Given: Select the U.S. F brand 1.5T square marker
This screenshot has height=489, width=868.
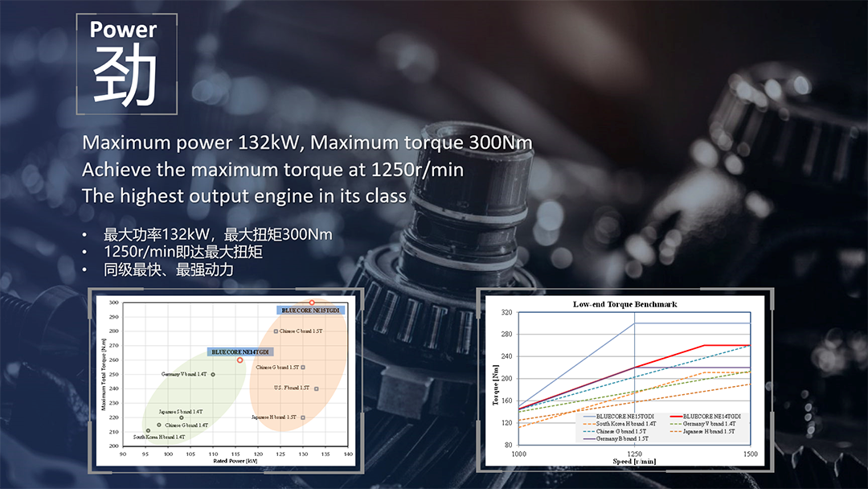Looking at the screenshot, I should (317, 388).
